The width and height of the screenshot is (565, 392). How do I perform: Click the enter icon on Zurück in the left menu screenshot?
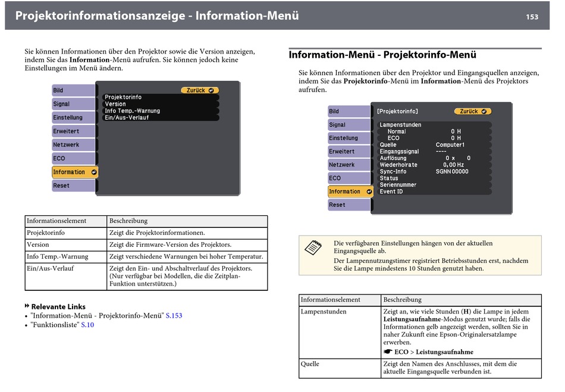pos(211,90)
